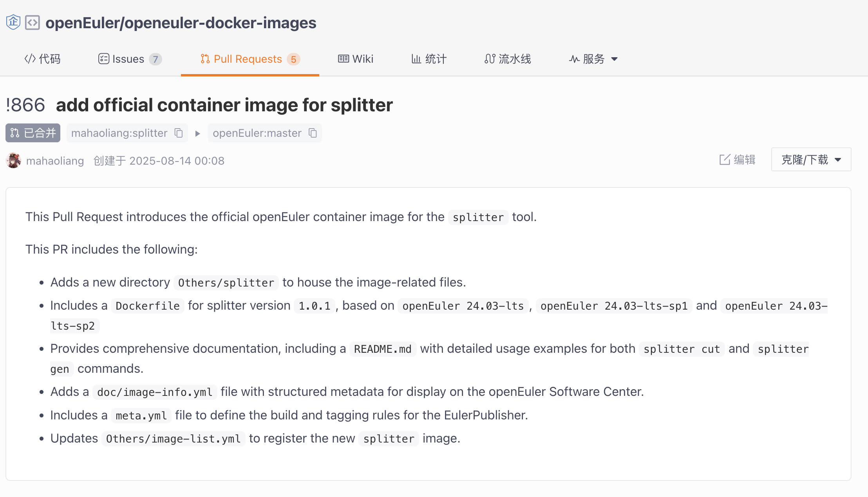The image size is (868, 497).
Task: Click the arrow between the two branches
Action: pyautogui.click(x=198, y=134)
